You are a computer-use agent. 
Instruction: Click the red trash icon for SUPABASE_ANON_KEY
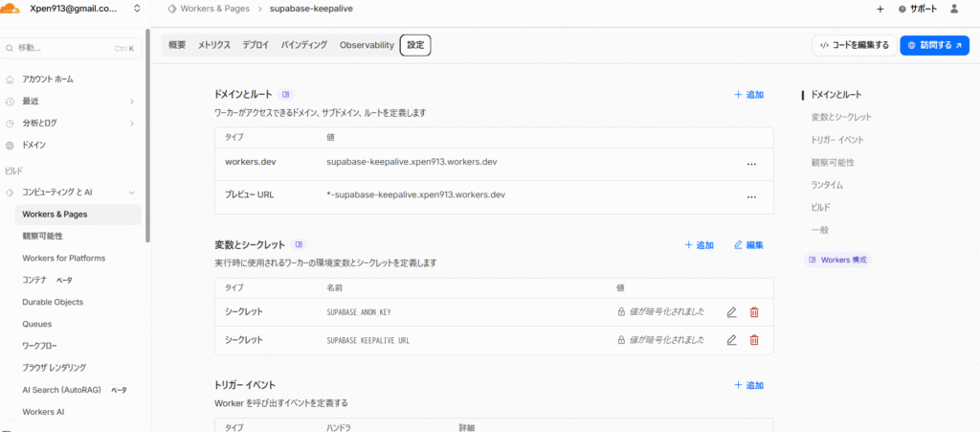click(754, 312)
